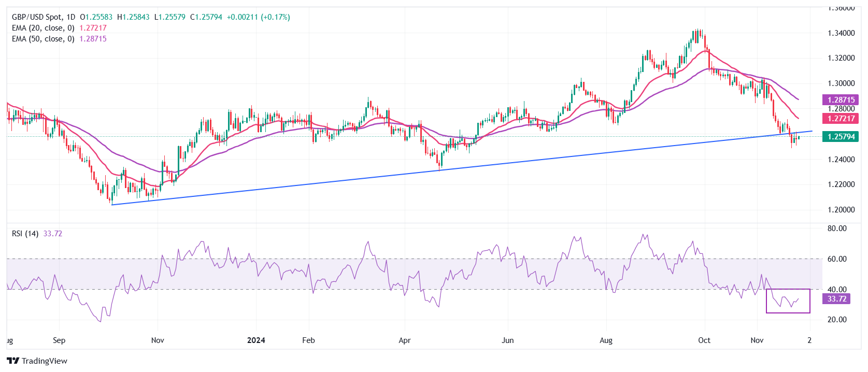Click the purple 1.28715 EMA price label
The height and width of the screenshot is (372, 868).
(841, 100)
